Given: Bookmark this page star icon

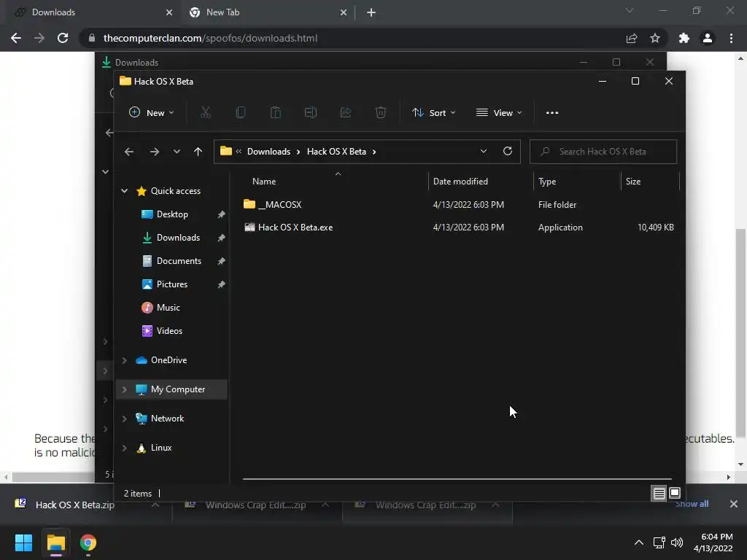Looking at the screenshot, I should click(x=655, y=38).
